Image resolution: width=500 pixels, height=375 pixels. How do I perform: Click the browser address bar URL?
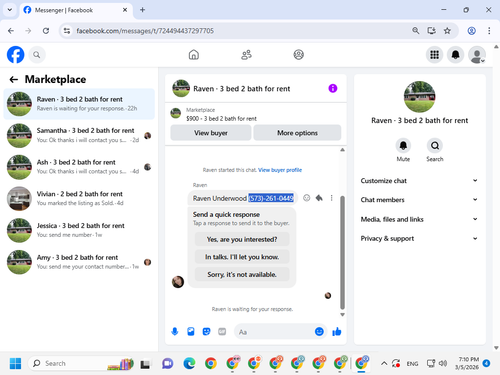tap(145, 31)
